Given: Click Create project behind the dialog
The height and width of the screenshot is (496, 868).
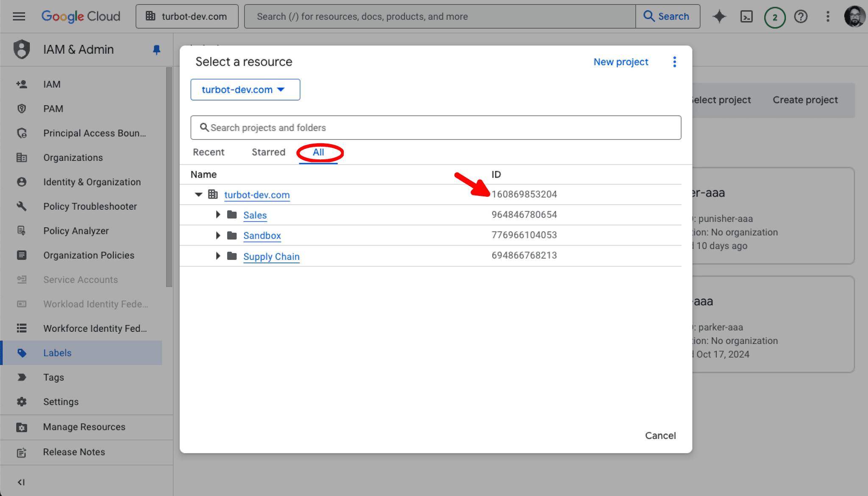Looking at the screenshot, I should click(805, 100).
